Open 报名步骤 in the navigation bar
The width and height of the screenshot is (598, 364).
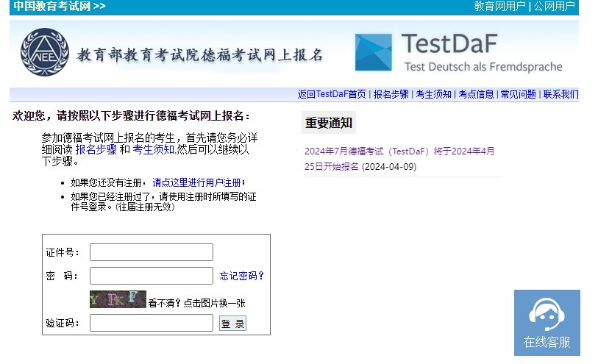(391, 94)
